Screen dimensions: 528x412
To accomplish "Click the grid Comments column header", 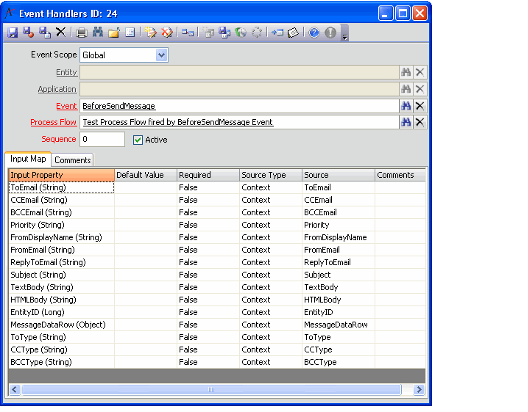I will 400,175.
